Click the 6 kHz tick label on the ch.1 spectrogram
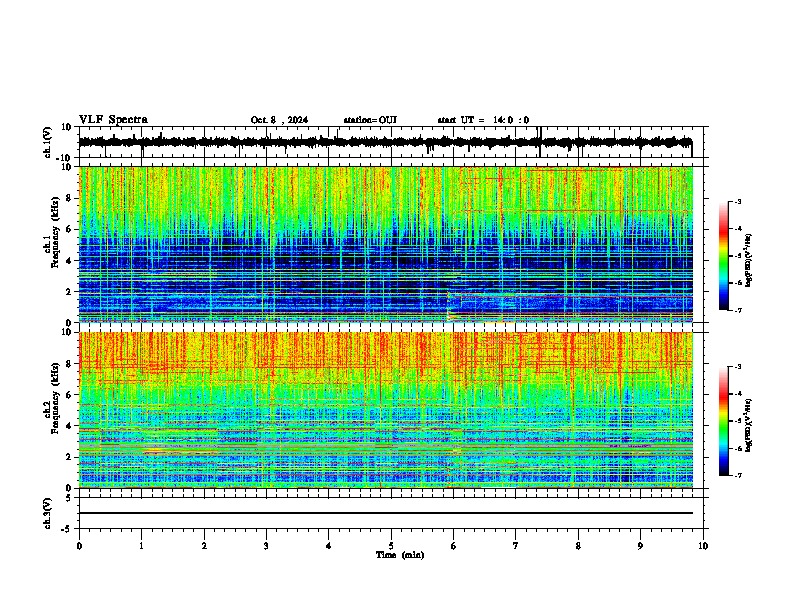 tap(69, 229)
